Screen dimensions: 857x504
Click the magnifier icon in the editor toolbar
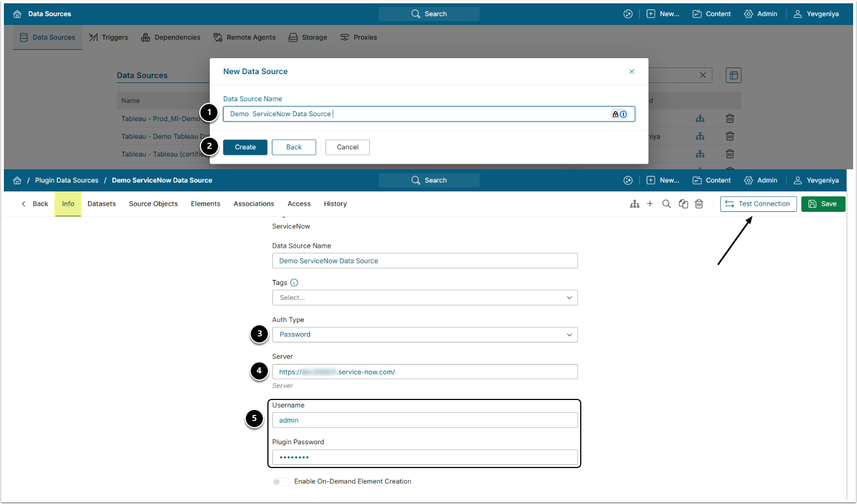667,204
